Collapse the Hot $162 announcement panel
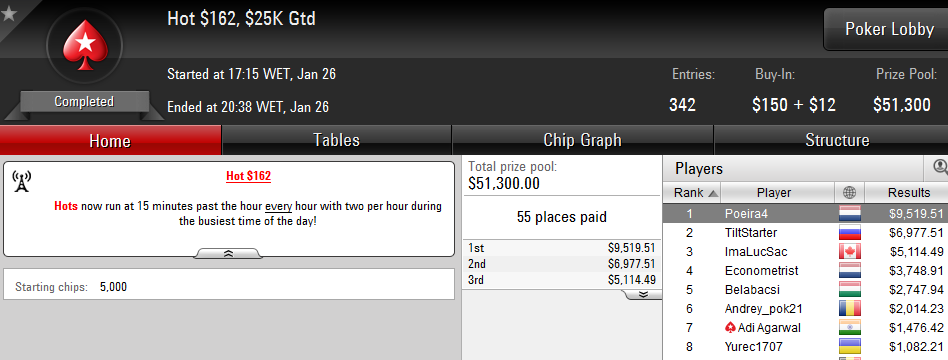 tap(228, 254)
